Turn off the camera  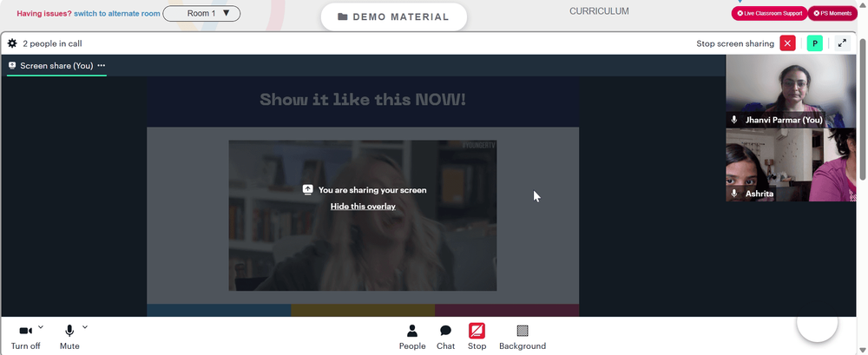[25, 338]
